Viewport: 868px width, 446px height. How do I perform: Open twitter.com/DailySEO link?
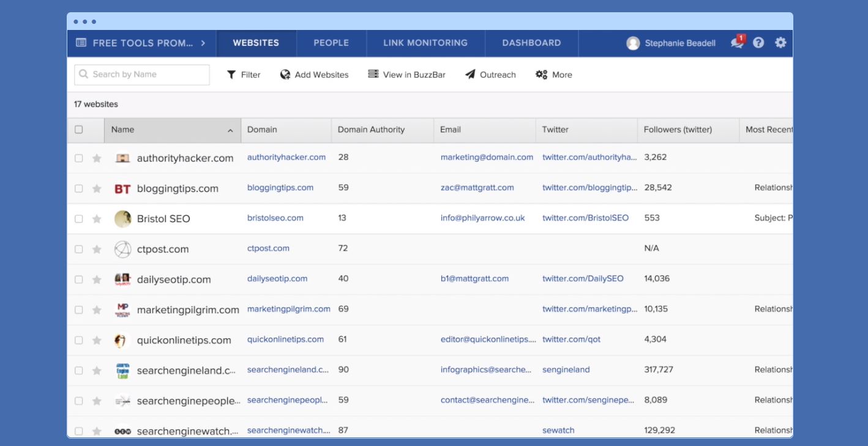(583, 278)
